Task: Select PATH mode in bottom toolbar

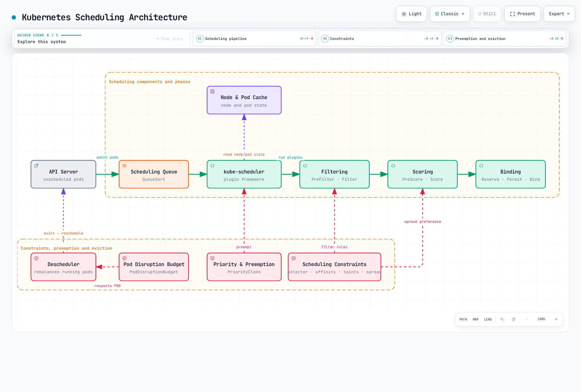Action: click(463, 319)
